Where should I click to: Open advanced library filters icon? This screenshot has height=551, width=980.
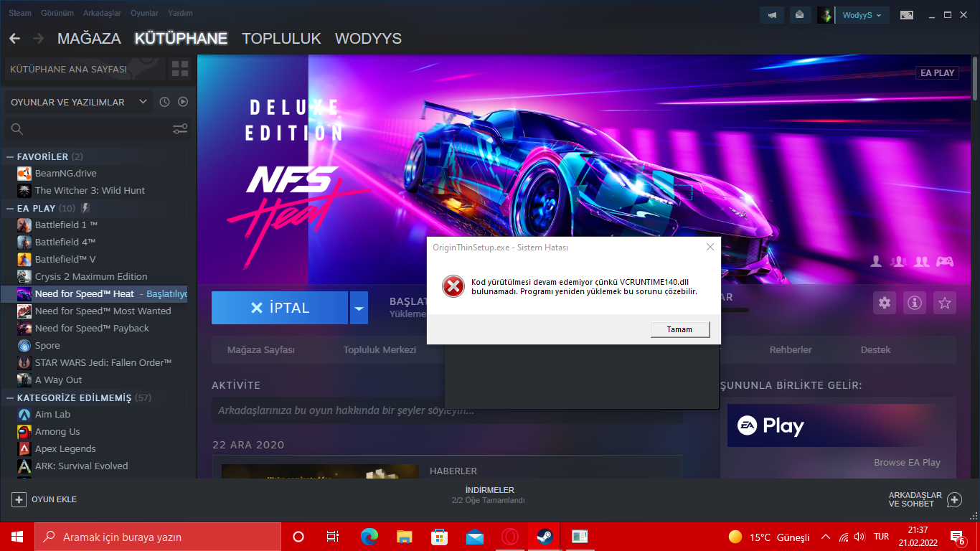[180, 129]
